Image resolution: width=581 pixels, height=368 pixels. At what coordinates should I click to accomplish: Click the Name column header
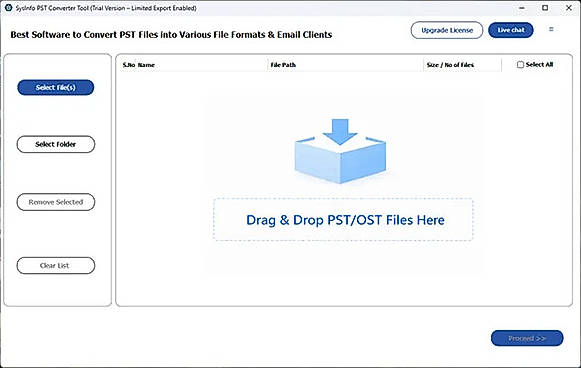point(146,65)
